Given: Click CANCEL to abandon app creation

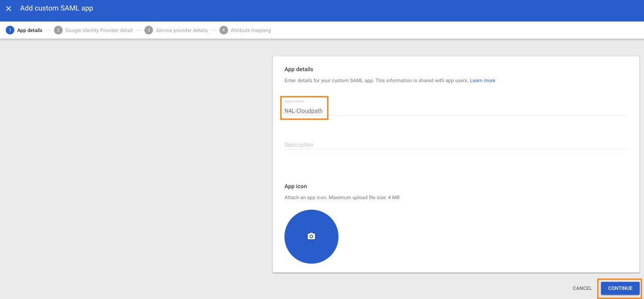Looking at the screenshot, I should (582, 288).
